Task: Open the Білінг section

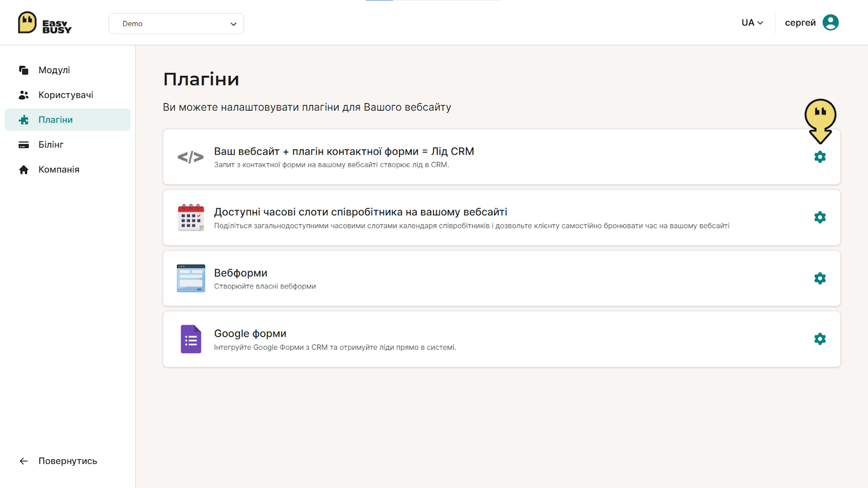Action: (68, 145)
